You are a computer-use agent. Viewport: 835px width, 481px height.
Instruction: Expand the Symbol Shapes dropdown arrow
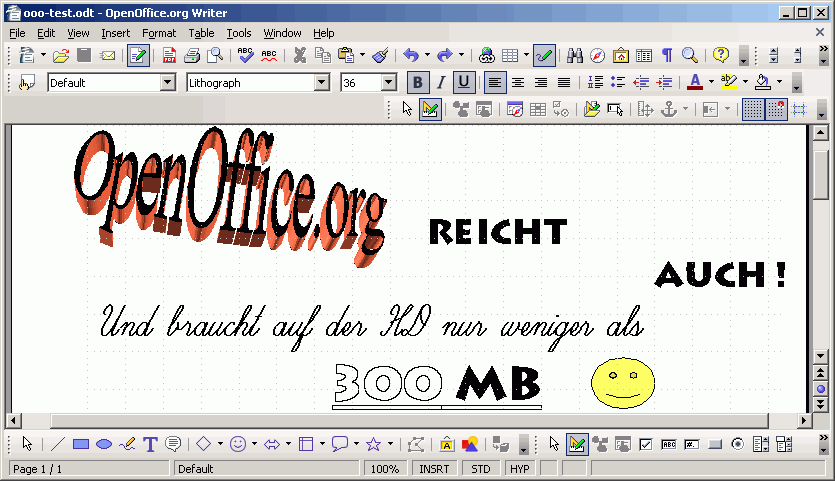(x=254, y=443)
